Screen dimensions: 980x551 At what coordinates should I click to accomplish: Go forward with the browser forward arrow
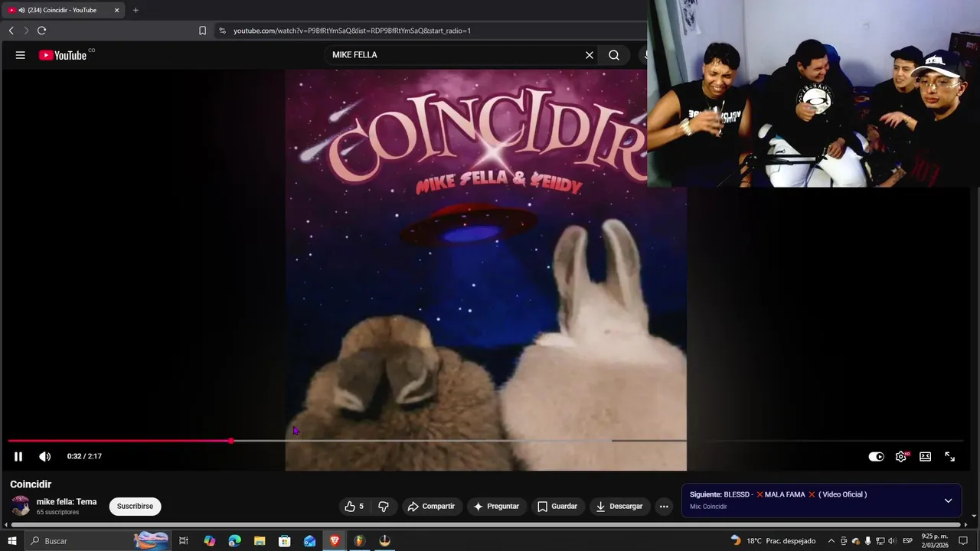[x=26, y=31]
